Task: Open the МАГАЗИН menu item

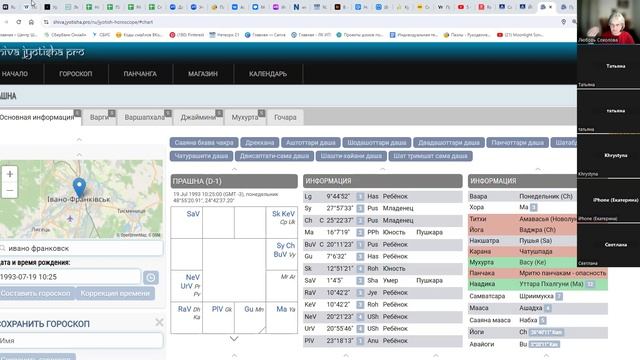Action: [x=203, y=74]
